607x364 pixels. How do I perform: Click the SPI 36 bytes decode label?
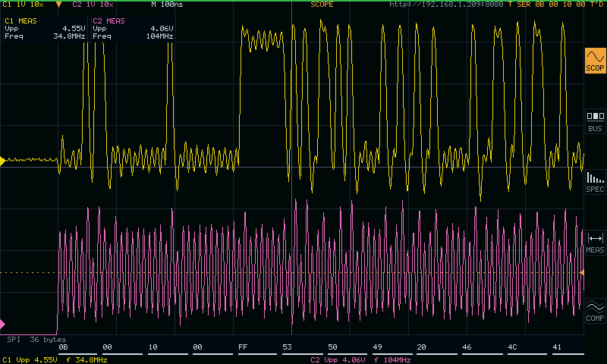[36, 339]
